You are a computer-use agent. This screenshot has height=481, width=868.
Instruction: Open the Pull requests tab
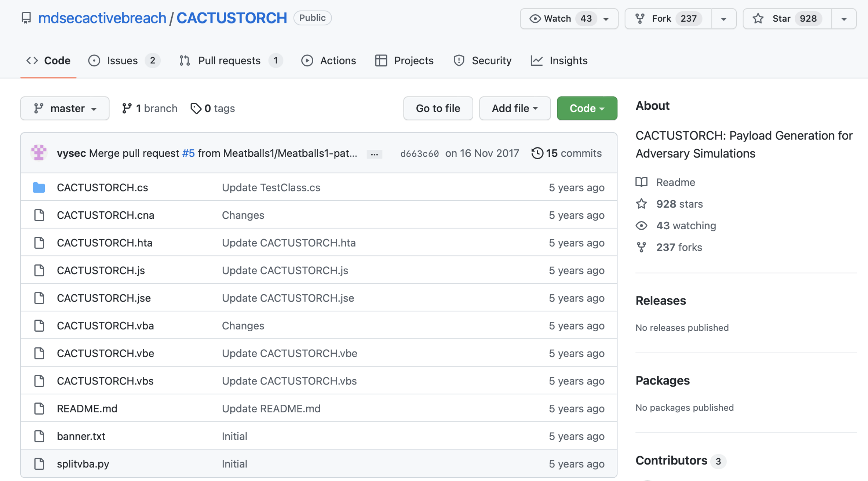pyautogui.click(x=231, y=61)
